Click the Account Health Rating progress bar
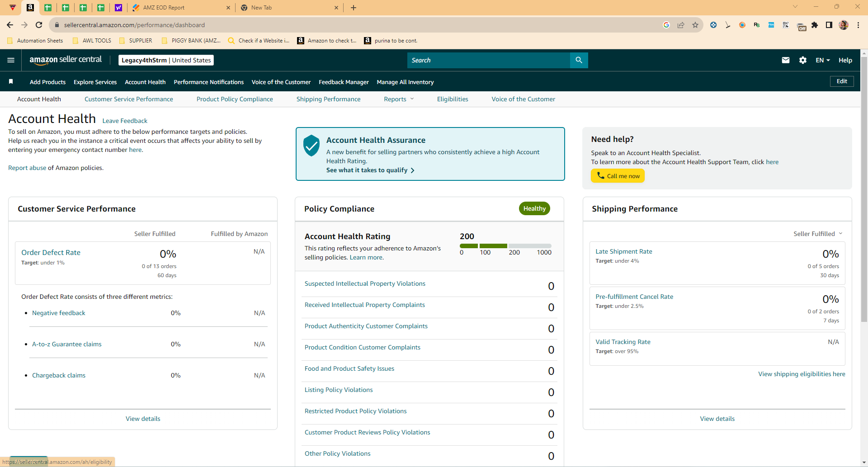 (505, 246)
